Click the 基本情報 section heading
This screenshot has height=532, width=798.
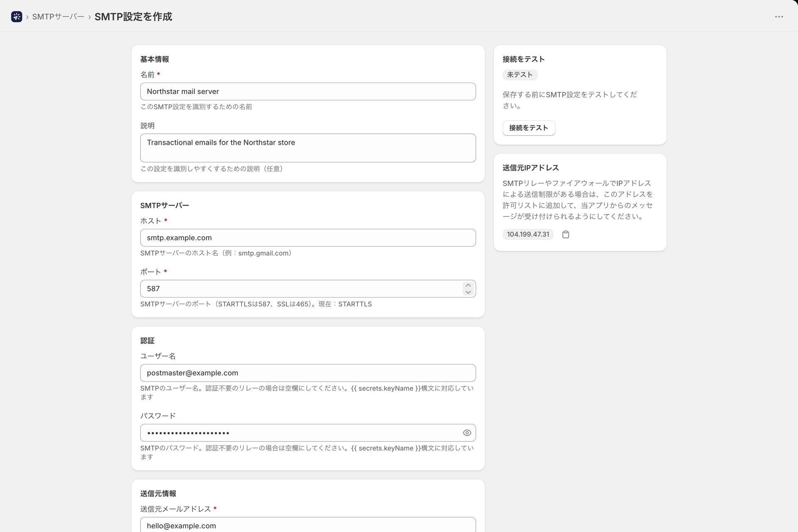click(155, 59)
